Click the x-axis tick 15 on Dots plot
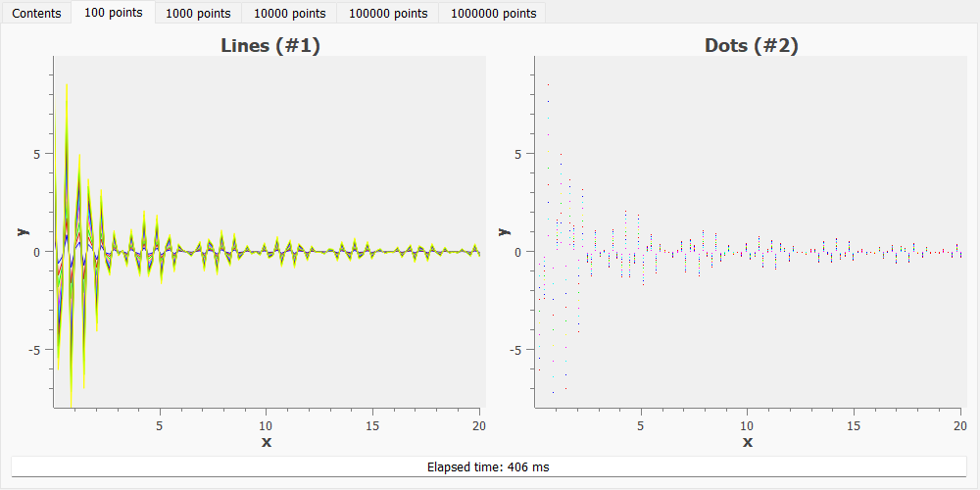 coord(854,426)
